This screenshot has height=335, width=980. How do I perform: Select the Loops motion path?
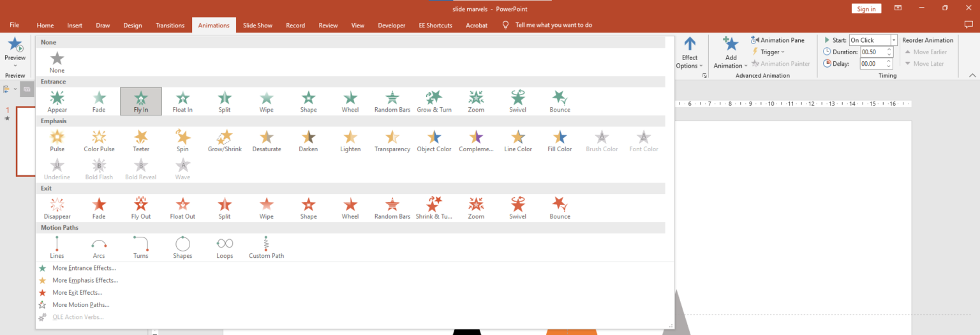click(225, 247)
